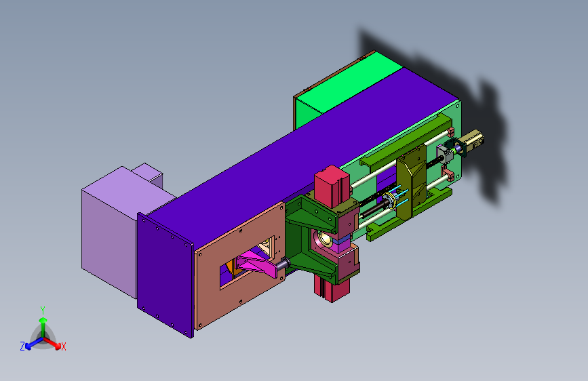
Task: Select the red block on top of the bracket
Action: 332,186
